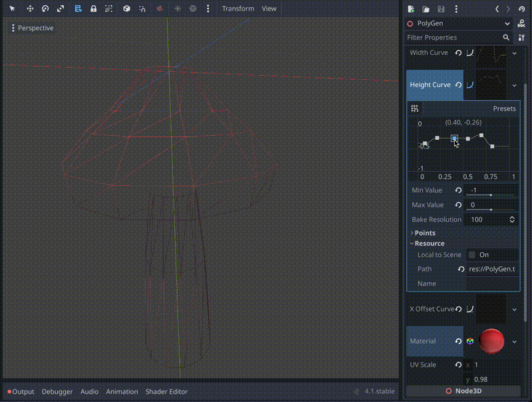Click the Width Curve resource icon
The height and width of the screenshot is (402, 532).
[470, 53]
